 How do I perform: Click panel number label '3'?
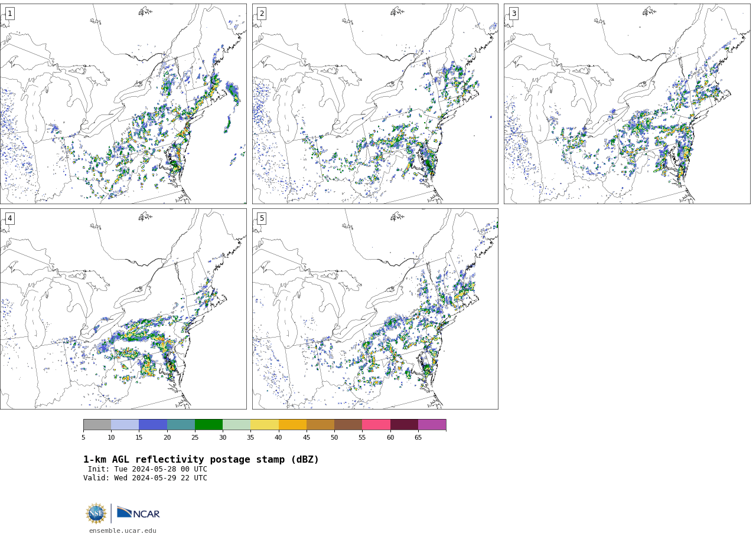(513, 14)
